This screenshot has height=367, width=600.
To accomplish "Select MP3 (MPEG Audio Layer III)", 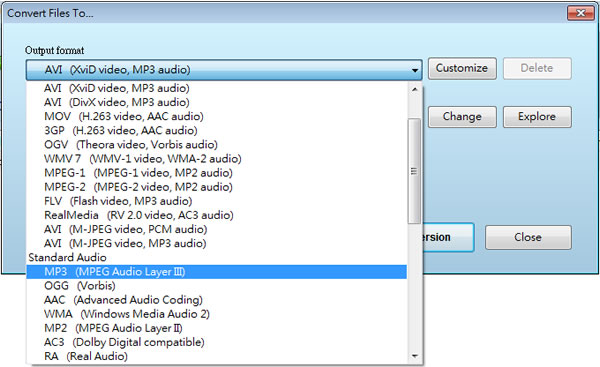I will pyautogui.click(x=217, y=272).
